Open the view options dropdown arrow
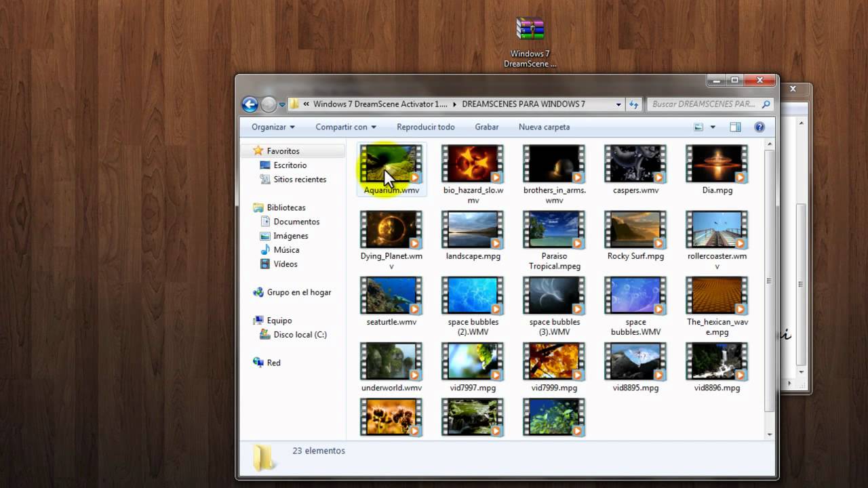The width and height of the screenshot is (868, 488). click(x=713, y=127)
